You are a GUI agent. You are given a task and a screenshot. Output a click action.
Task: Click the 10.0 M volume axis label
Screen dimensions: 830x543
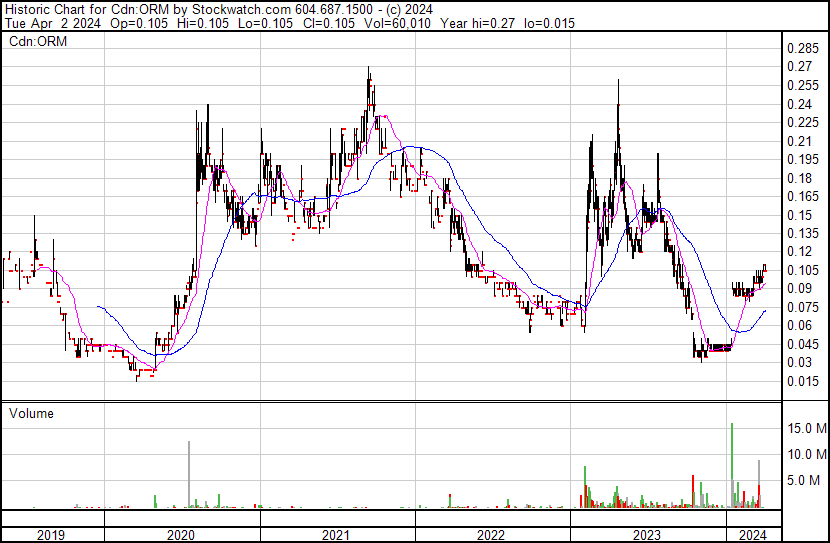pos(807,454)
